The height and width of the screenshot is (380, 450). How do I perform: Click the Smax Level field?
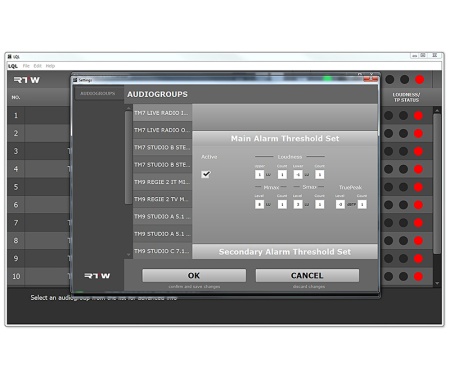(298, 204)
